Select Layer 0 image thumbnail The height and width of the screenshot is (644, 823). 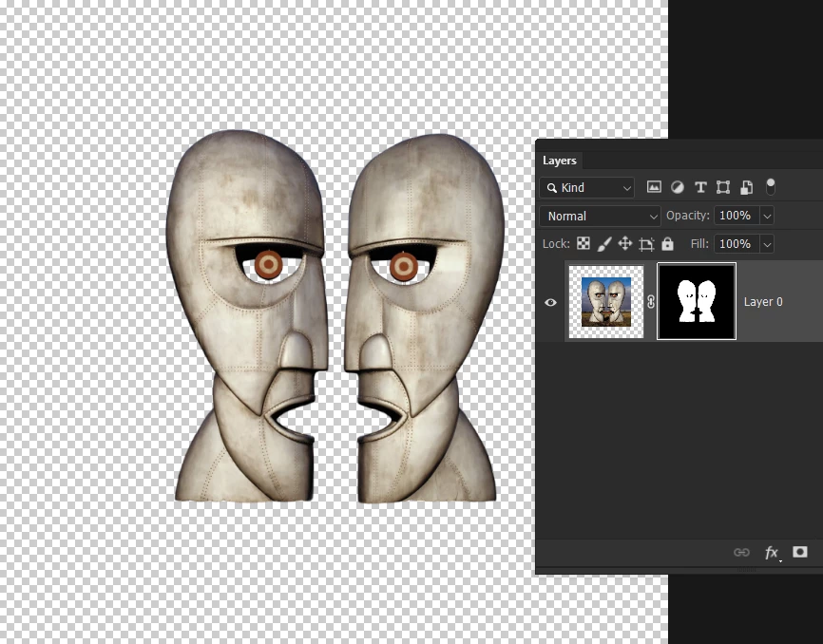click(x=606, y=301)
